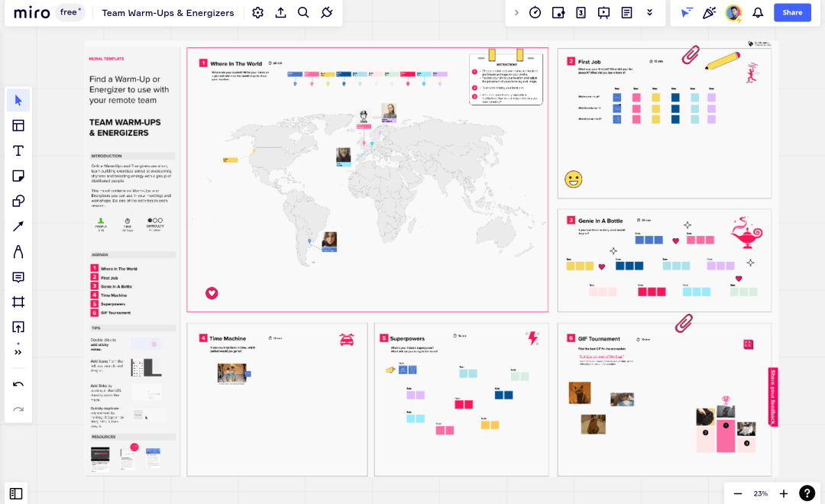Toggle collaborators' cursors visibility
The width and height of the screenshot is (825, 504).
coord(686,12)
